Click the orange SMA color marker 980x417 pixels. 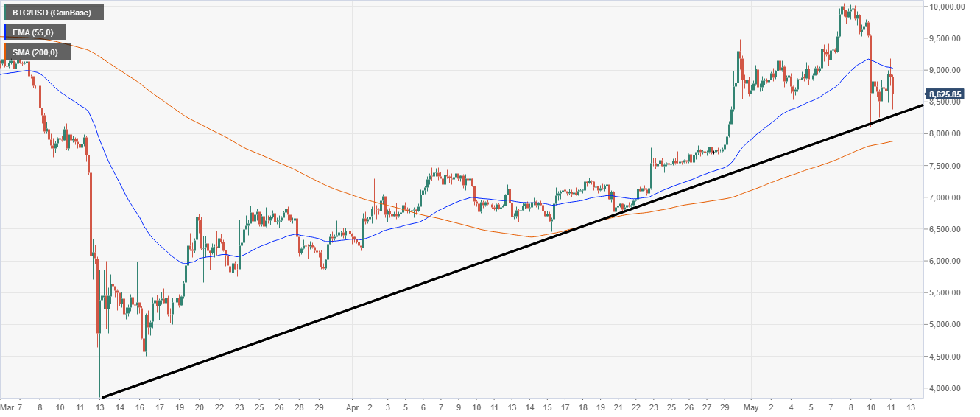(4, 52)
